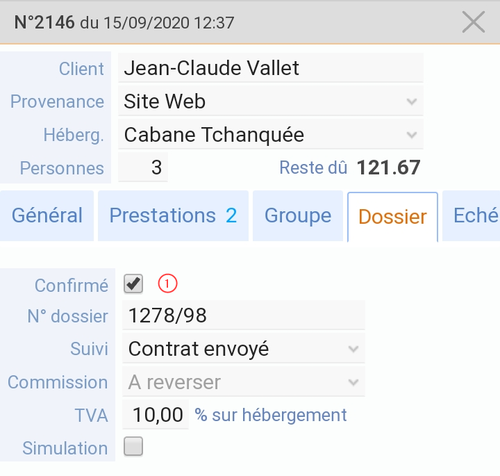Uncheck the Confirmé checkbox
The width and height of the screenshot is (500, 476).
pyautogui.click(x=133, y=284)
